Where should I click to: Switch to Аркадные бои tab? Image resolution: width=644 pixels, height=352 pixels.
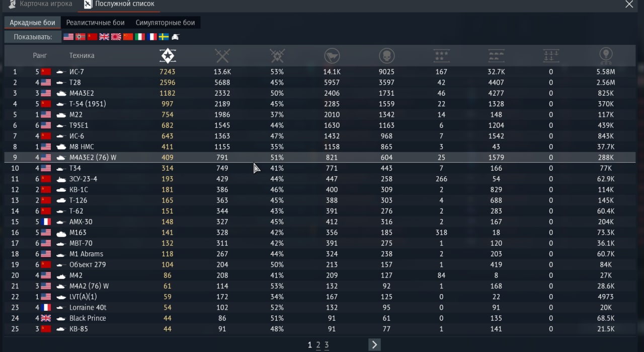(33, 23)
